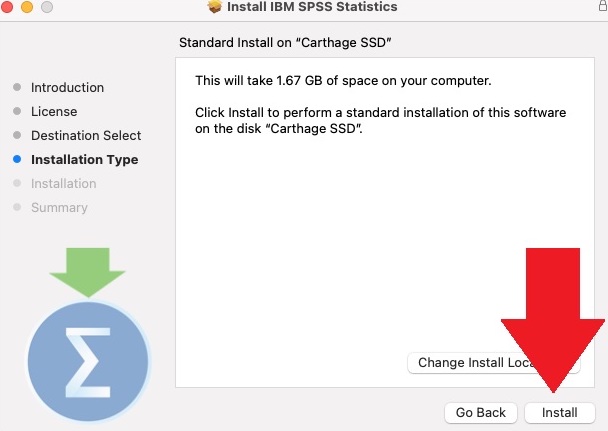Click the dimmed Summary step
The height and width of the screenshot is (431, 608).
(59, 207)
